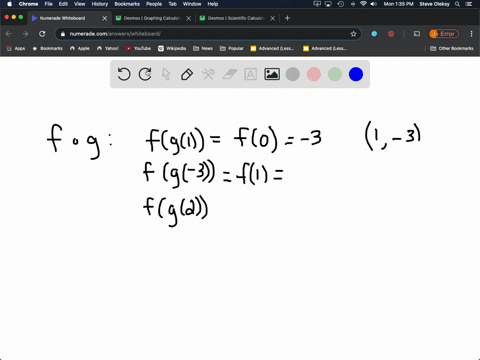Open the Apps bookmark shortcut
The height and width of the screenshot is (360, 480).
point(16,48)
